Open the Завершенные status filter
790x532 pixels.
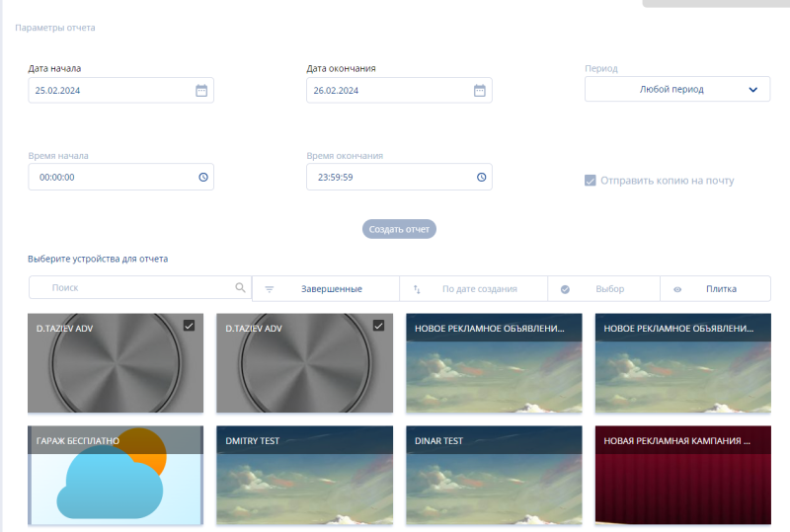click(x=331, y=289)
